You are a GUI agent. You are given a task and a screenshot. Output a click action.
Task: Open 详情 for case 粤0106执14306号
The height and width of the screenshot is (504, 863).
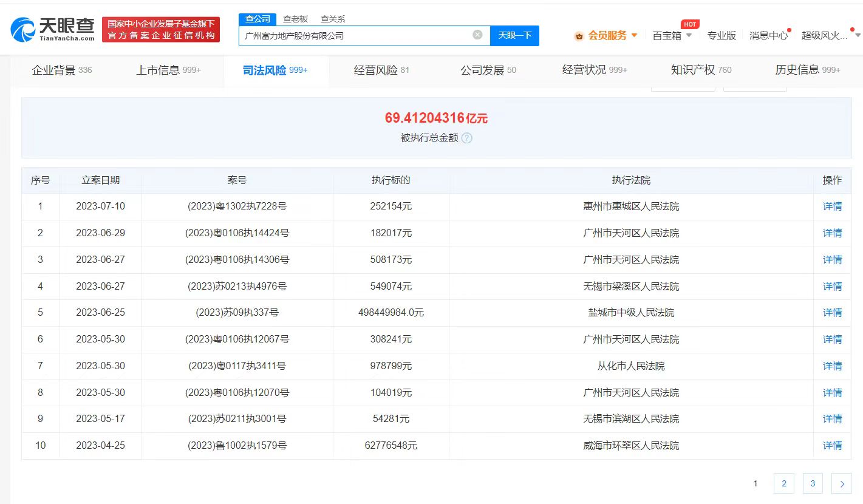point(832,260)
